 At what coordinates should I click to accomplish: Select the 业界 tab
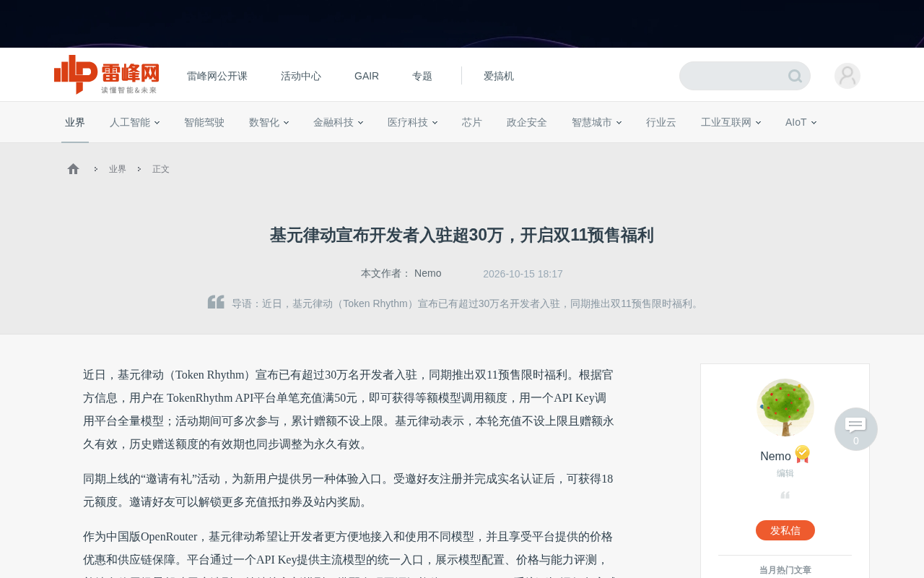coord(75,122)
